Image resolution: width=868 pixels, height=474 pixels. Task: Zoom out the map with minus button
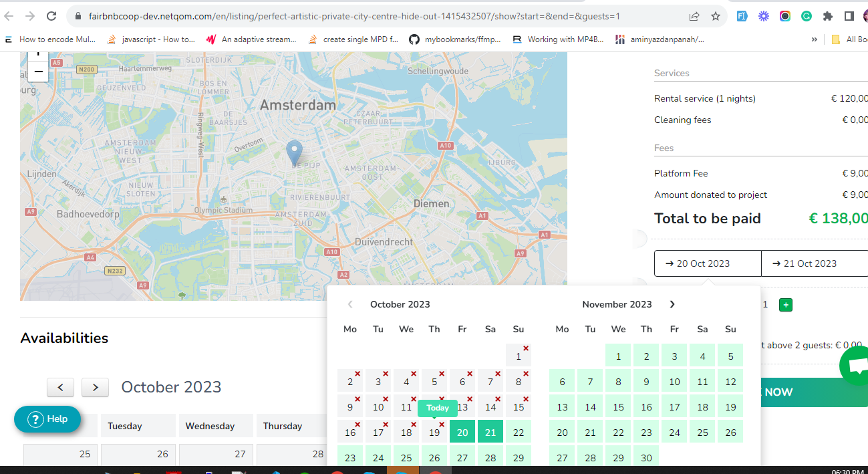pyautogui.click(x=38, y=72)
